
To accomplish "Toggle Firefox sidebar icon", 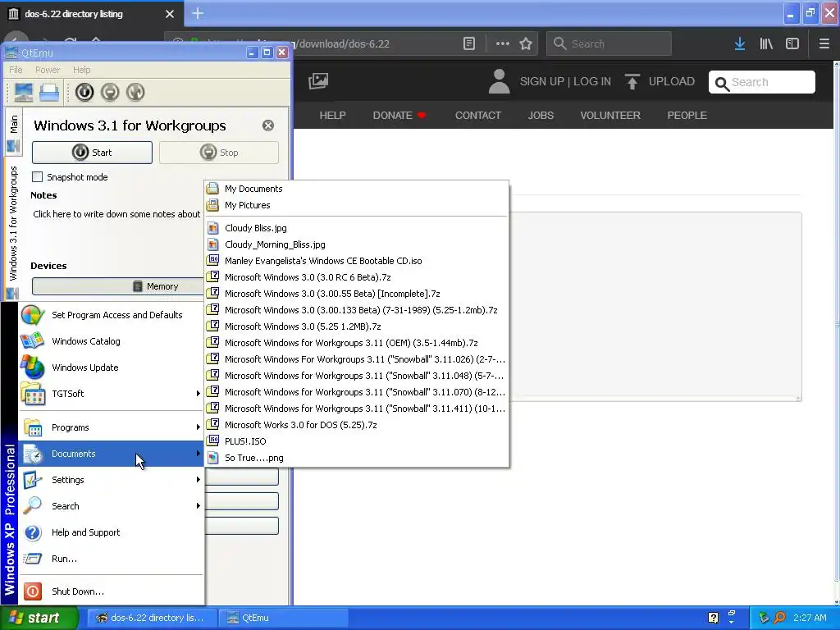I will click(792, 44).
